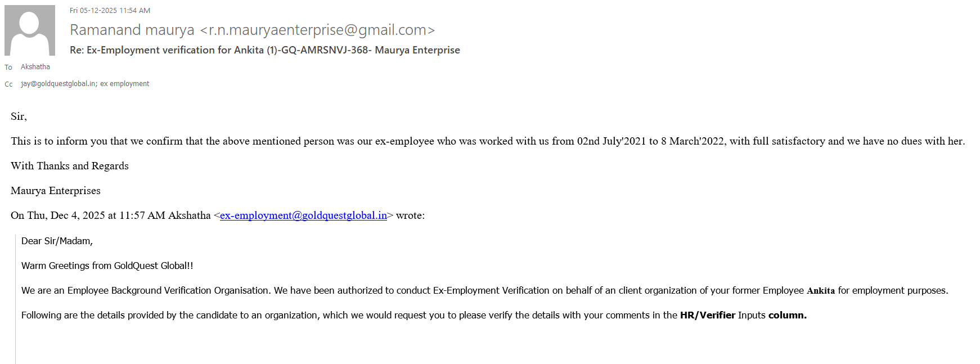The image size is (980, 364).
Task: Click the bold name Ankita
Action: tap(821, 291)
